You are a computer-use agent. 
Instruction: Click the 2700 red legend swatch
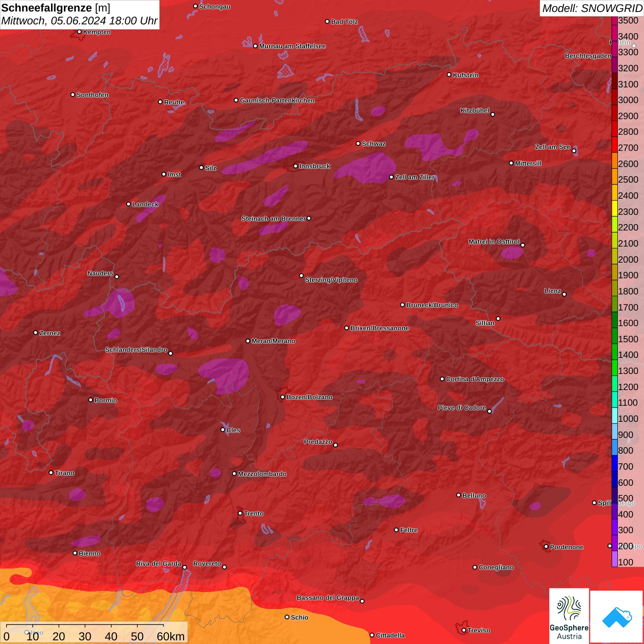(614, 144)
